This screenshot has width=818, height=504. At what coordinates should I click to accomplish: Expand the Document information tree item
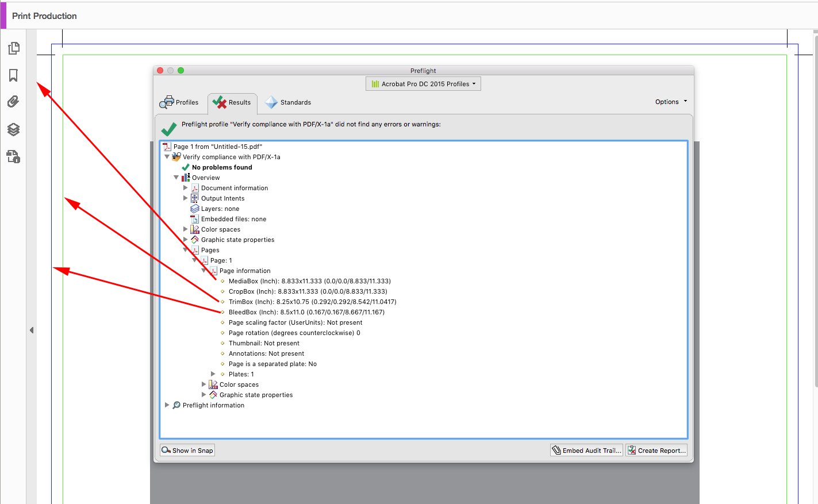pos(186,188)
